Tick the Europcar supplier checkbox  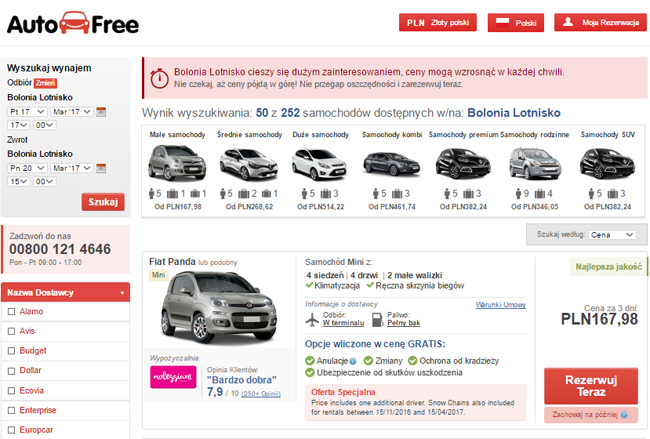11,430
